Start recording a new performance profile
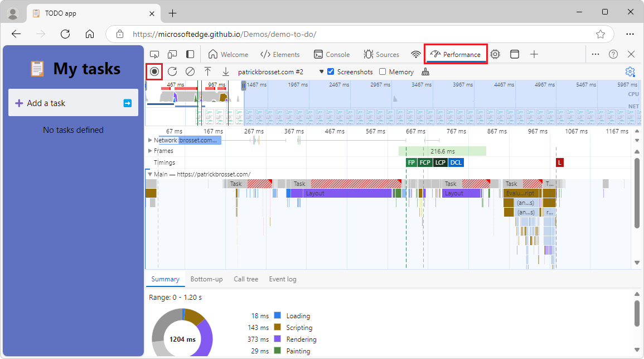This screenshot has height=359, width=644. click(x=154, y=71)
